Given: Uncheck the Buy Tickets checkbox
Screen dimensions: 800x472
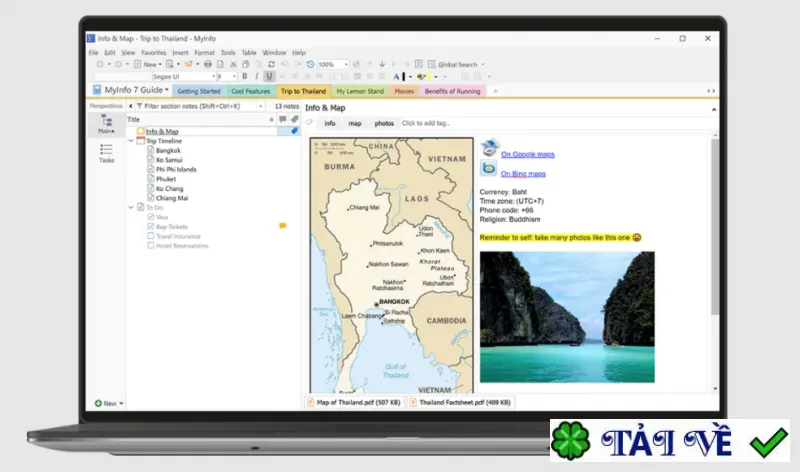Looking at the screenshot, I should 151,227.
